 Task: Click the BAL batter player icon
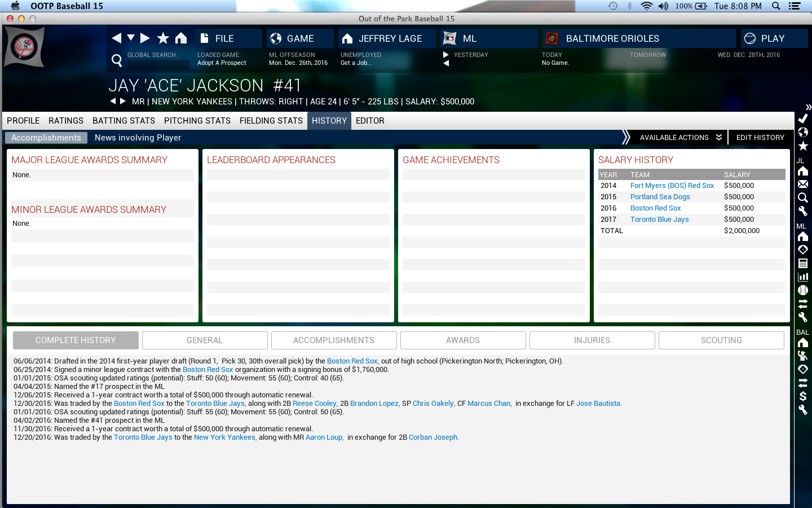coord(803,356)
